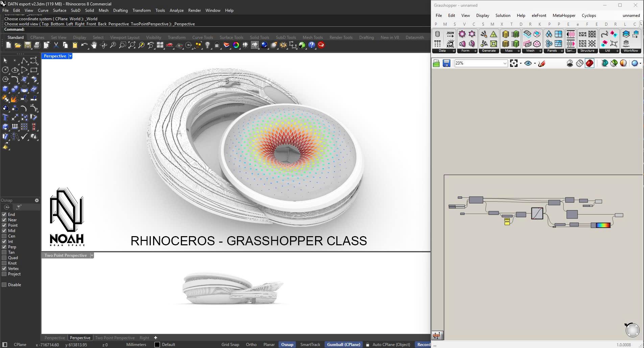Select the Explode tool in left sidebar
This screenshot has height=348, width=644.
[15, 99]
